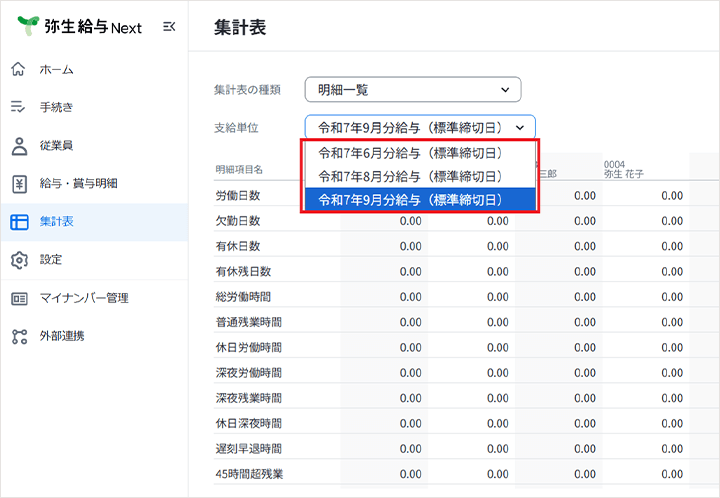Click the ホーム house icon
The image size is (720, 498).
(19, 69)
